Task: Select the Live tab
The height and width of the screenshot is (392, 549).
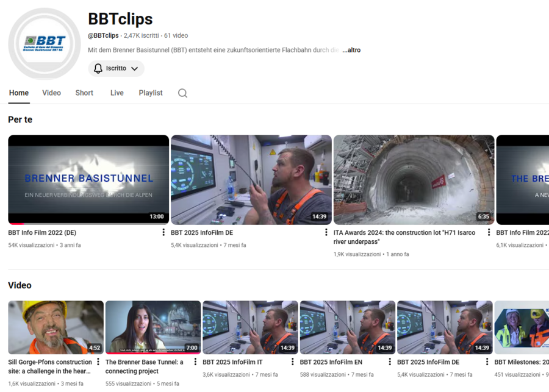Action: [x=117, y=93]
